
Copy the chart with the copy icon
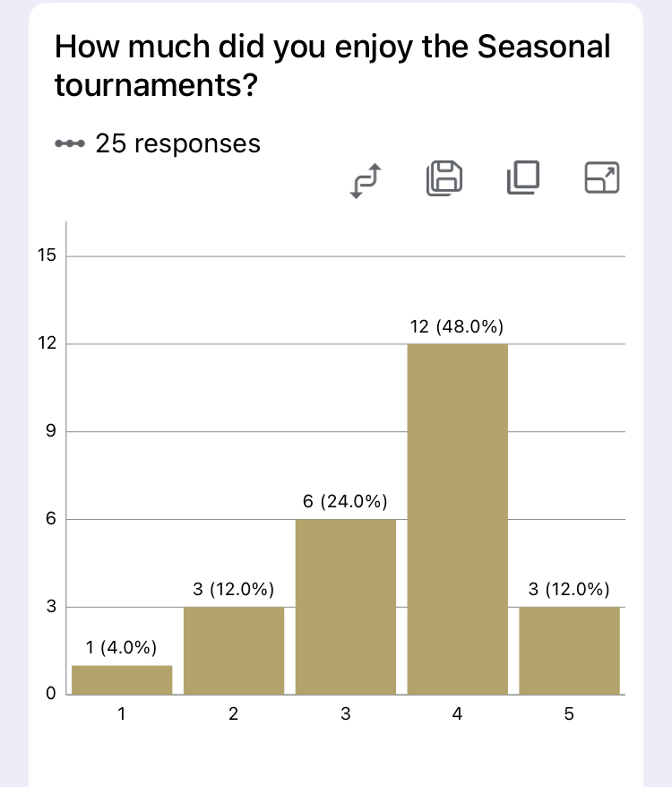[523, 177]
